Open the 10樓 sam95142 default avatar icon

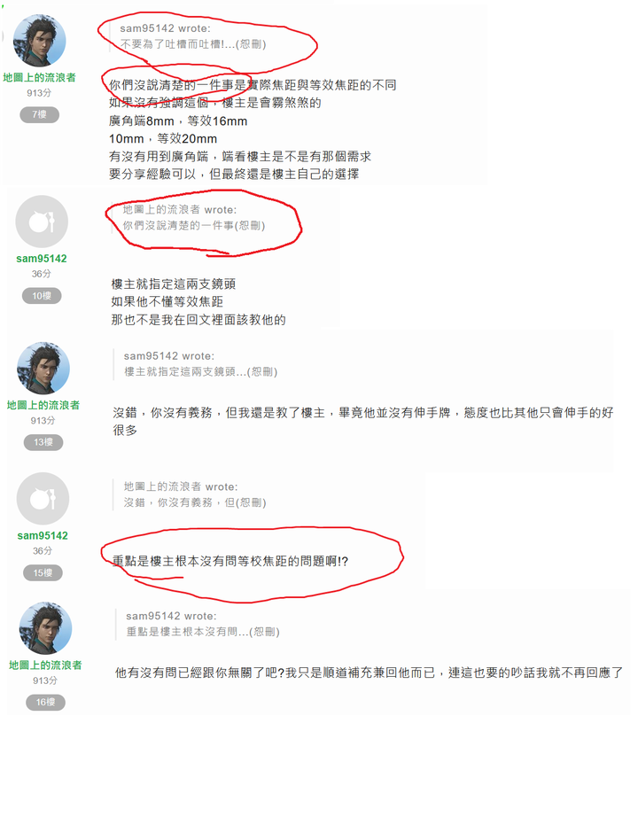point(42,222)
